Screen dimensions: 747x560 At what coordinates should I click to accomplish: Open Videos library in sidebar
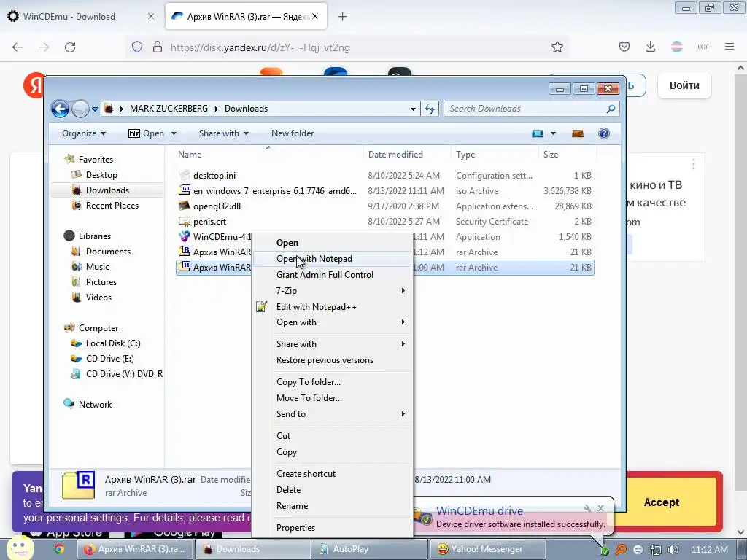point(98,297)
